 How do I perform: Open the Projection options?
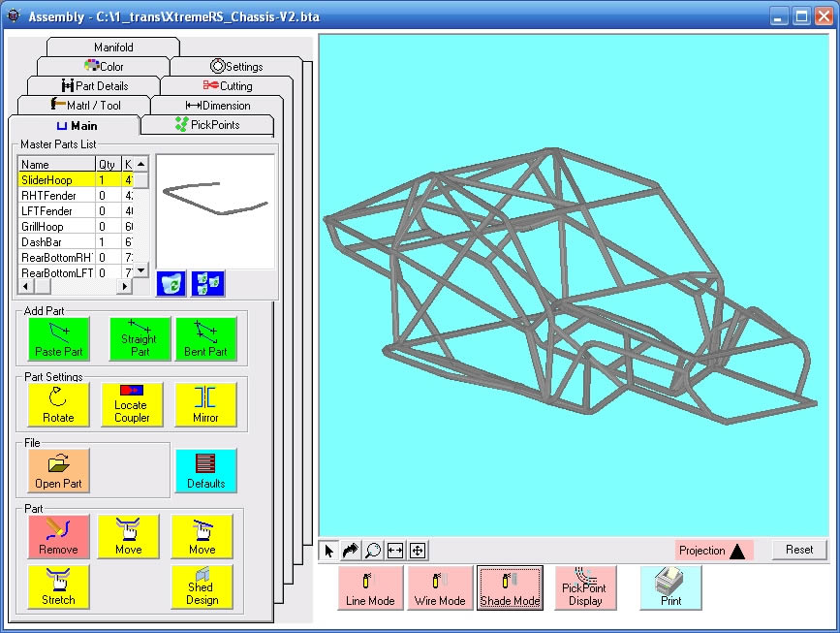pyautogui.click(x=713, y=550)
